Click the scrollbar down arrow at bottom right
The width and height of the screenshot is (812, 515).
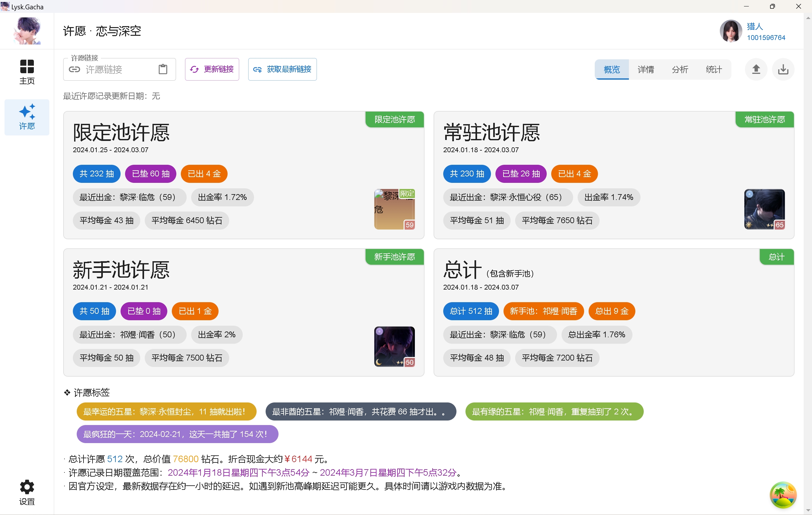(x=808, y=510)
